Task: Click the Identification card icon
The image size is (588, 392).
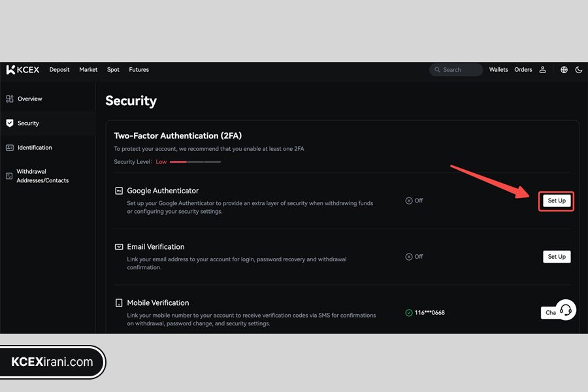Action: (x=10, y=148)
